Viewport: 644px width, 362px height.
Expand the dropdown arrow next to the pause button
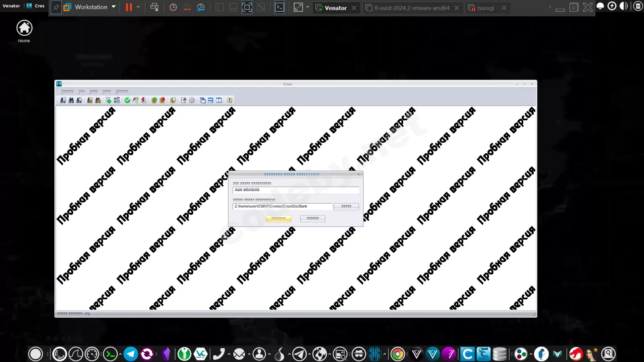tap(138, 7)
